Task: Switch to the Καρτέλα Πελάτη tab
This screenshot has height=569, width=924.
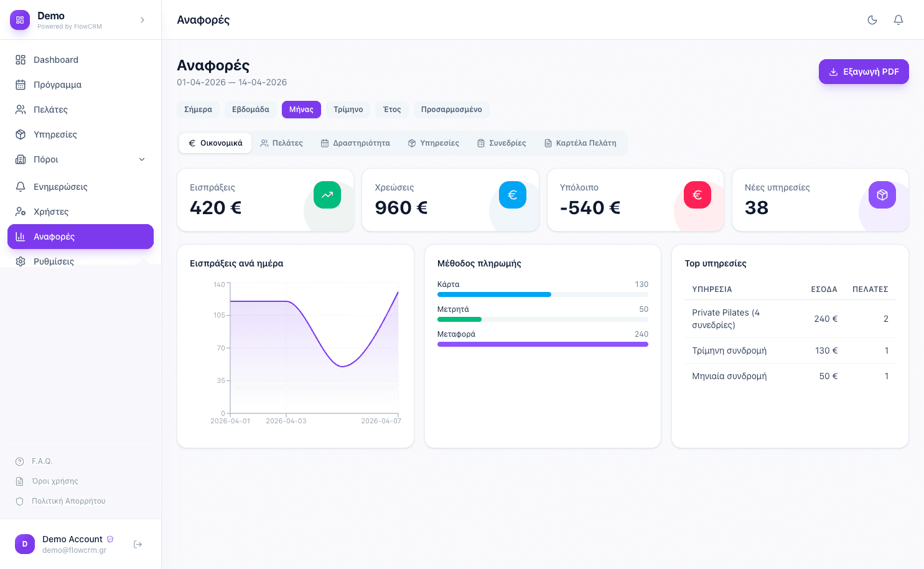Action: pos(581,143)
